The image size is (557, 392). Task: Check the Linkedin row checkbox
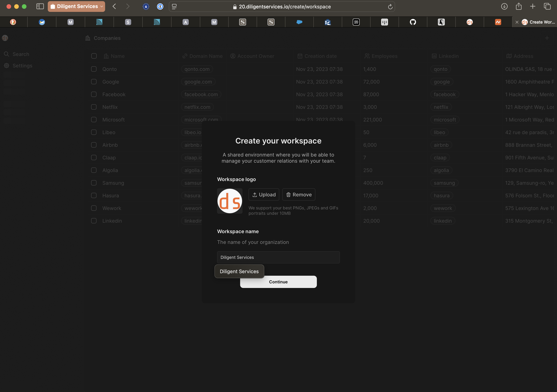coord(94,221)
